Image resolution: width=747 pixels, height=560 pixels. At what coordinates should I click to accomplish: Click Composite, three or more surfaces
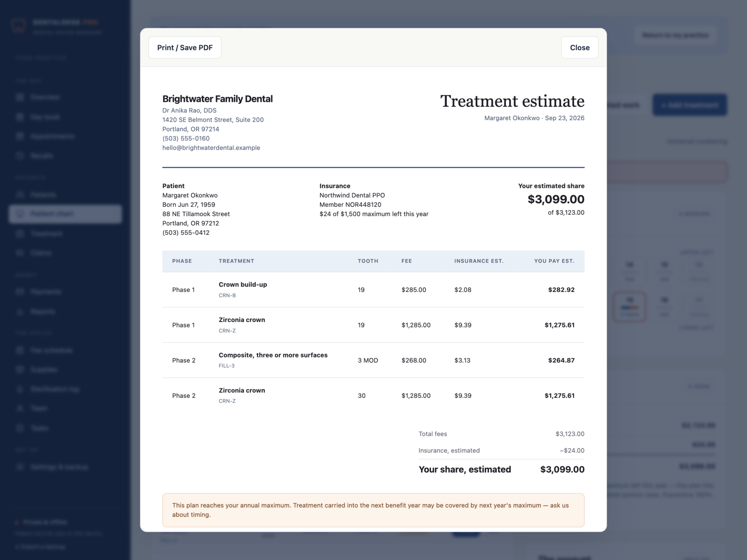pyautogui.click(x=273, y=355)
